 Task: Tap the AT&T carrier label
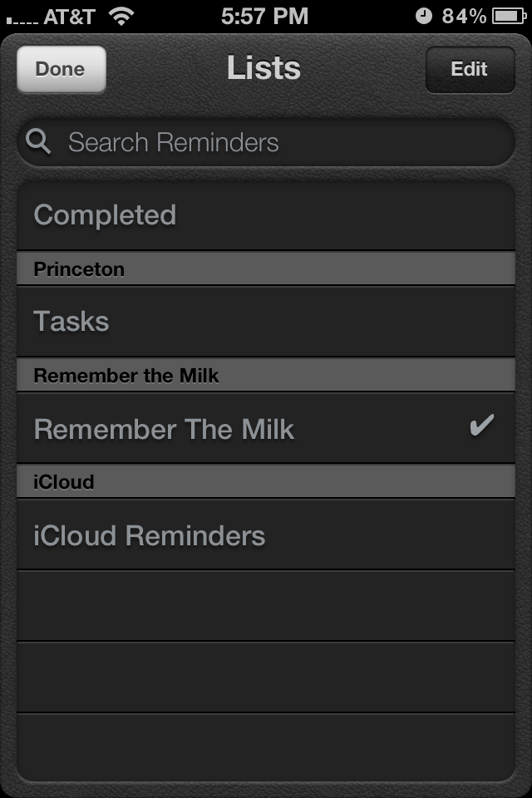click(x=69, y=17)
